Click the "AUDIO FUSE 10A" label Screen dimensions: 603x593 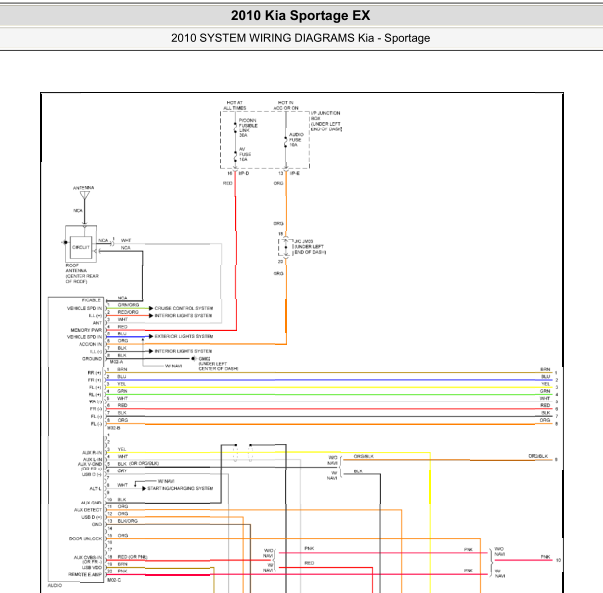coord(296,140)
